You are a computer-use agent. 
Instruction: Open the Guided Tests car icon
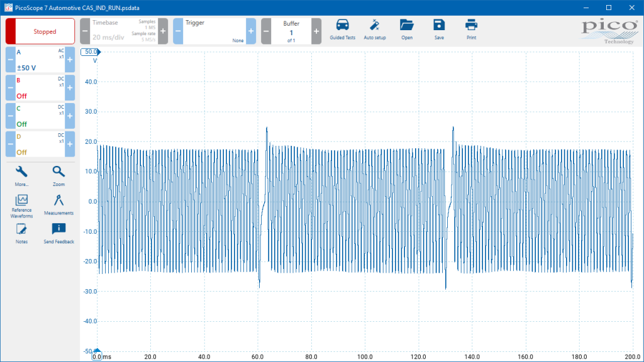coord(342,30)
